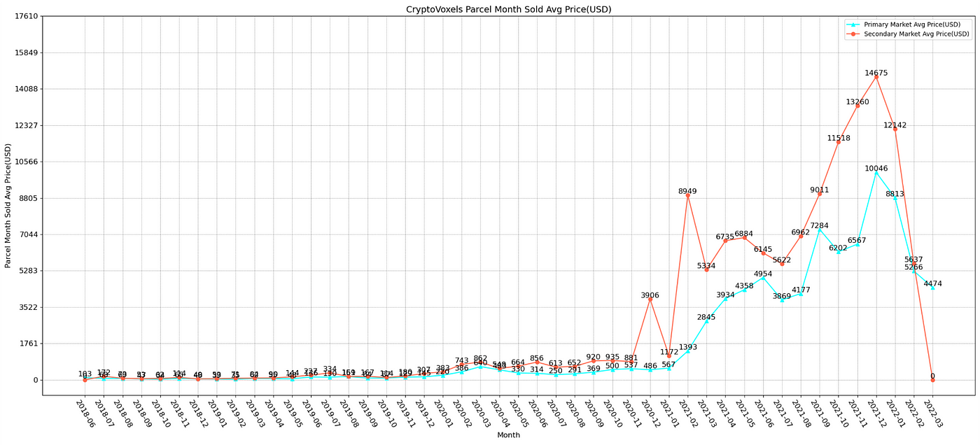Click the data label 8949
Screen dimensions: 980x445
pos(687,191)
